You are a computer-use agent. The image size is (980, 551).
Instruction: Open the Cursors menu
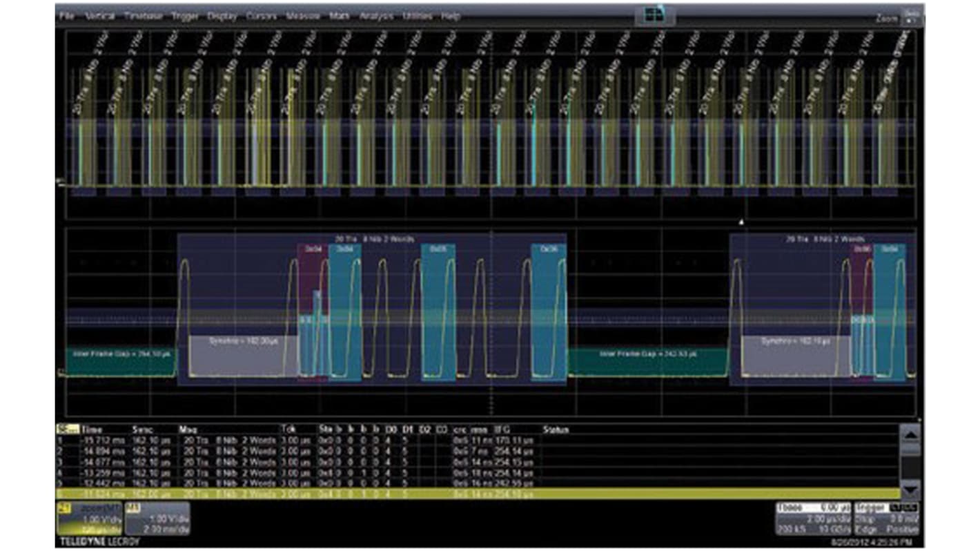[x=262, y=16]
